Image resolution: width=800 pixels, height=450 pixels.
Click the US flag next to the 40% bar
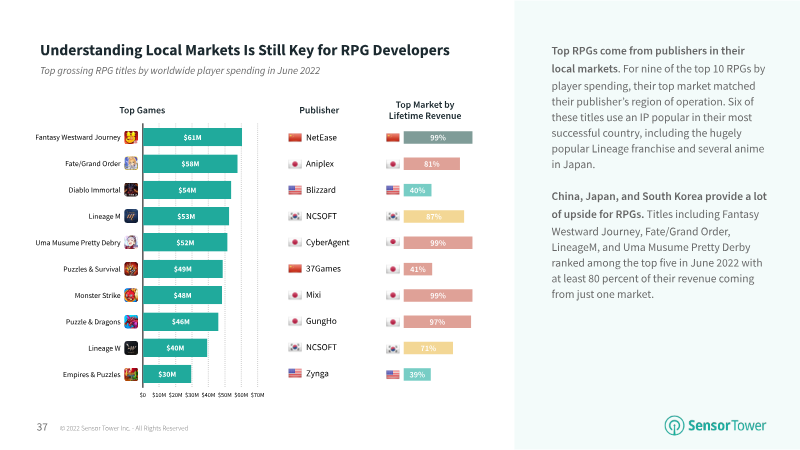coord(393,190)
